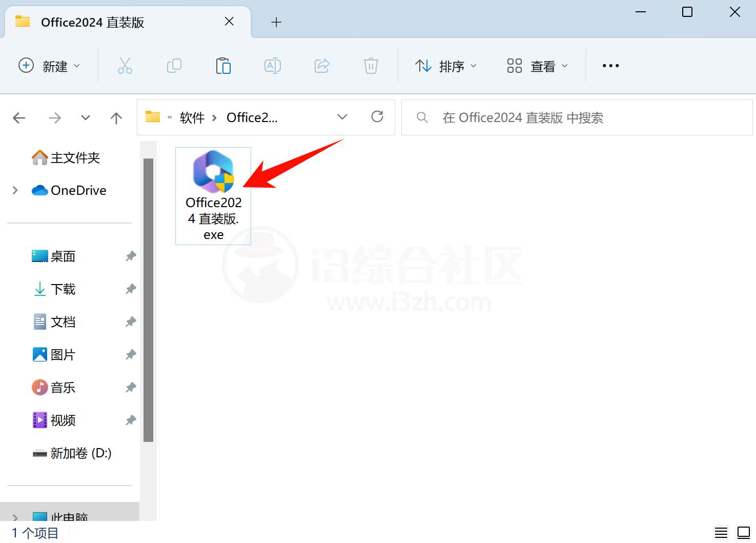Image resolution: width=756 pixels, height=543 pixels.
Task: Navigate up one folder level
Action: 116,117
